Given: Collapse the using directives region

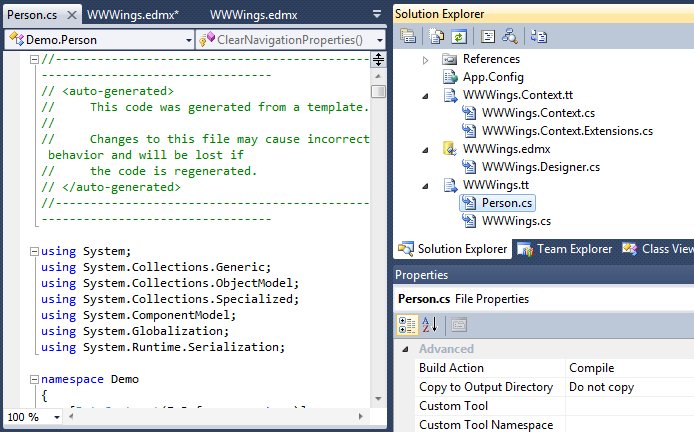Looking at the screenshot, I should pos(36,251).
